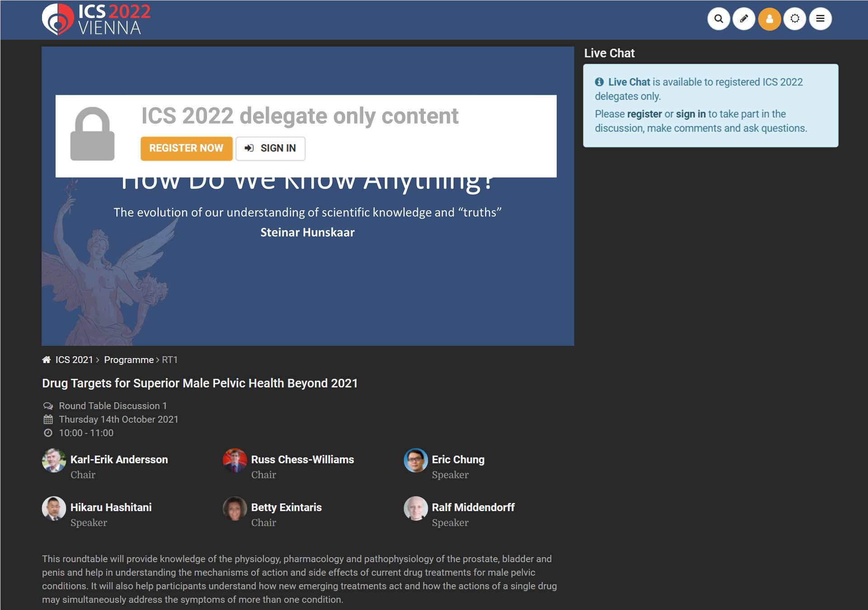Follow the 'register' link in Live Chat
The width and height of the screenshot is (868, 610).
click(x=644, y=114)
